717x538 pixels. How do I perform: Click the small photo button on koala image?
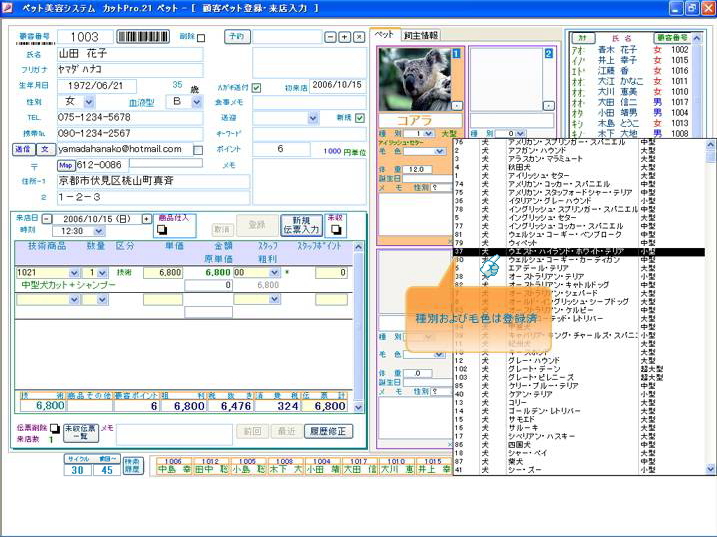click(x=456, y=106)
